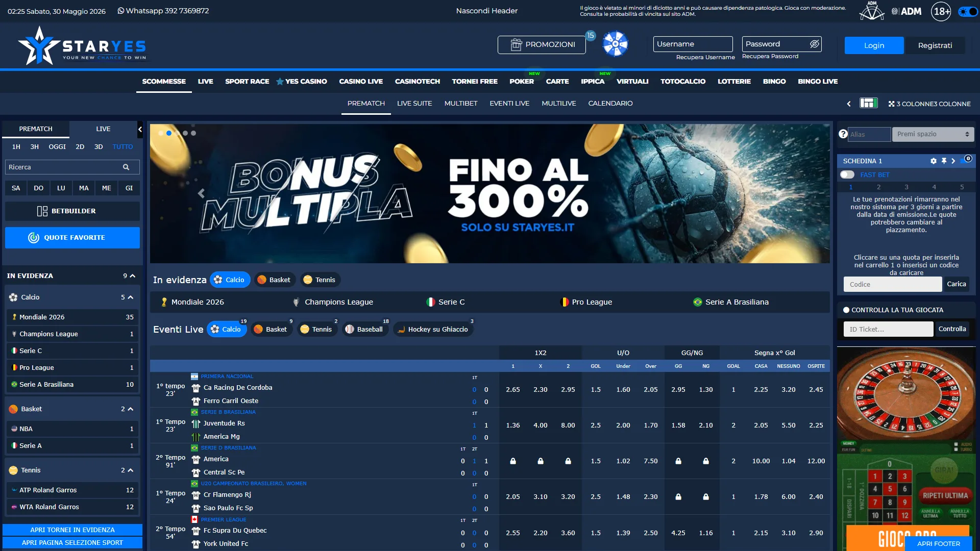The image size is (980, 551).
Task: Select the 3H time filter
Action: click(x=34, y=147)
